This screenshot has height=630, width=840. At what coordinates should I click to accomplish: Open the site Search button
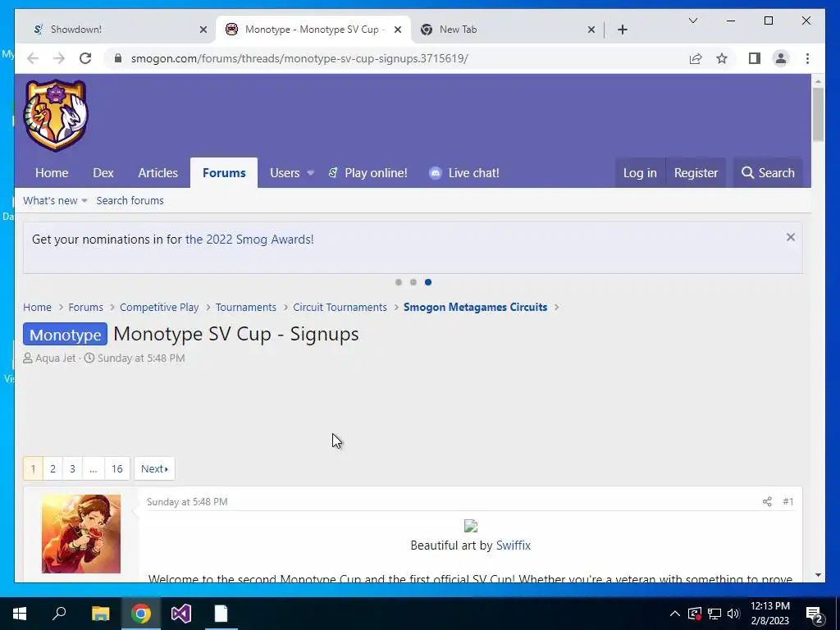[x=768, y=173]
